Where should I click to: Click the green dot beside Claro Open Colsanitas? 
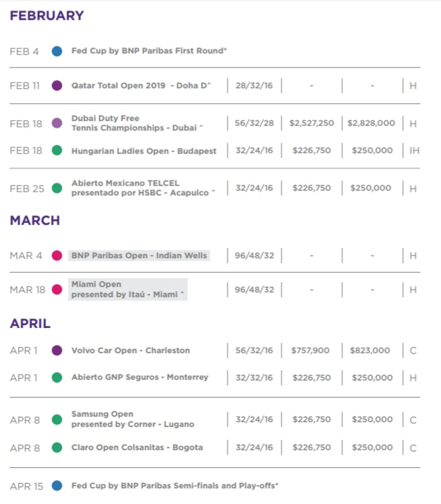tap(57, 447)
